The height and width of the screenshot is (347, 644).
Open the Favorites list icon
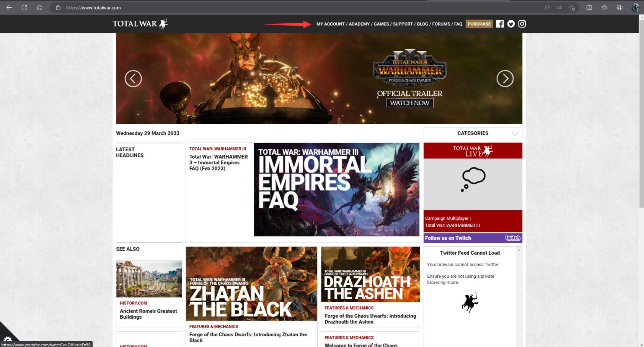click(604, 8)
